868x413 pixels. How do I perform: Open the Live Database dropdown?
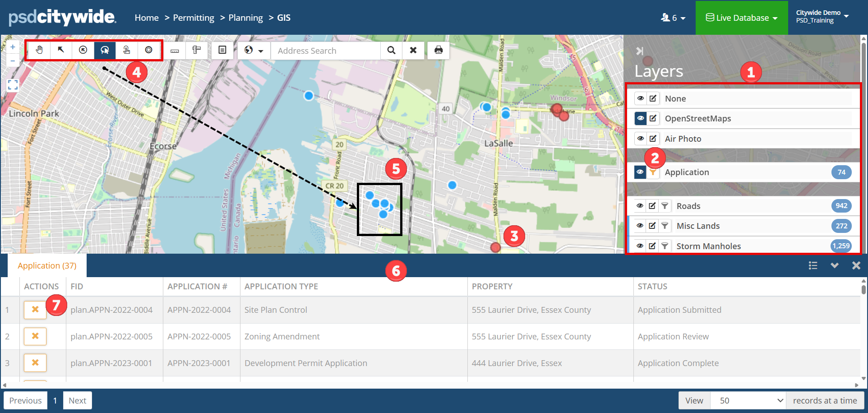click(x=742, y=18)
